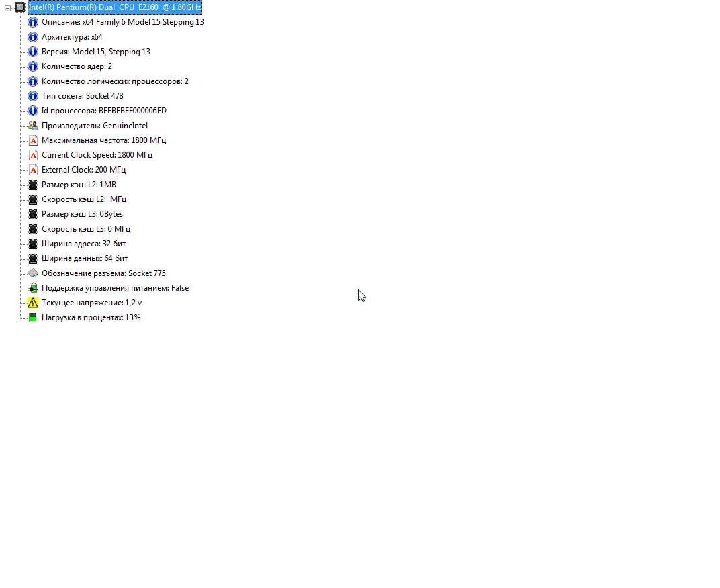Click info icon beside Количество ядер: 2

click(x=33, y=66)
